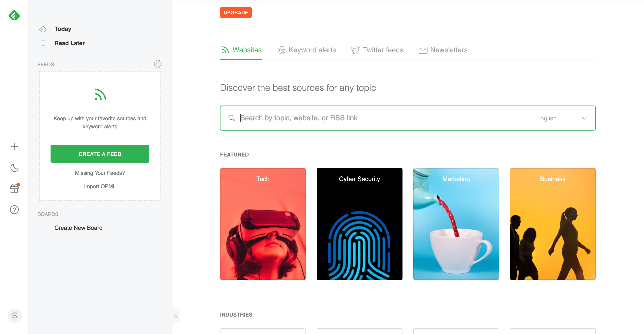The height and width of the screenshot is (334, 644).
Task: Click the CREATE A FEED button
Action: (100, 154)
